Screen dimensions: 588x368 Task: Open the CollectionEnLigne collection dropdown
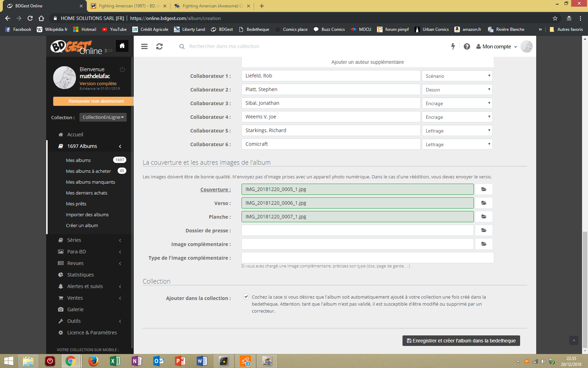tap(103, 117)
